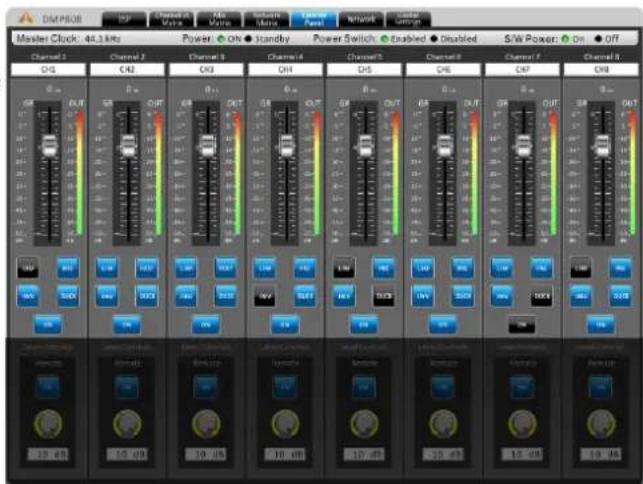643x484 pixels.
Task: Edit the CH6 channel name field
Action: (x=443, y=70)
